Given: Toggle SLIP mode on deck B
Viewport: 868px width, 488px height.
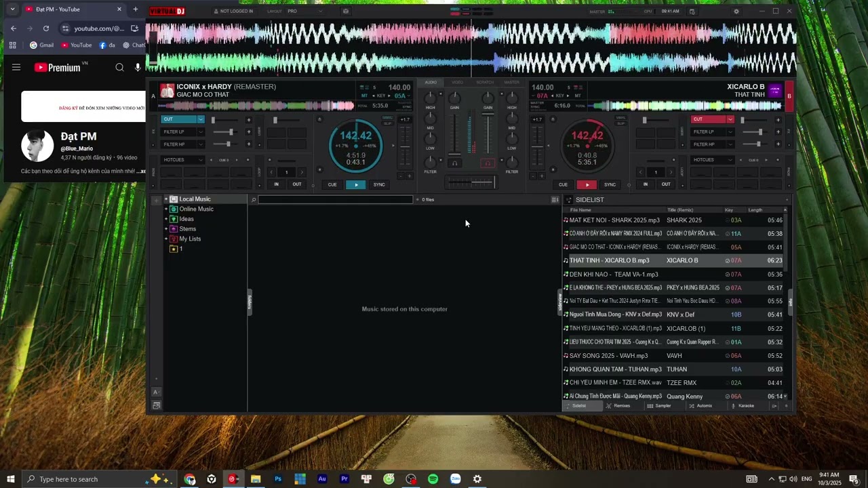Looking at the screenshot, I should click(x=620, y=123).
